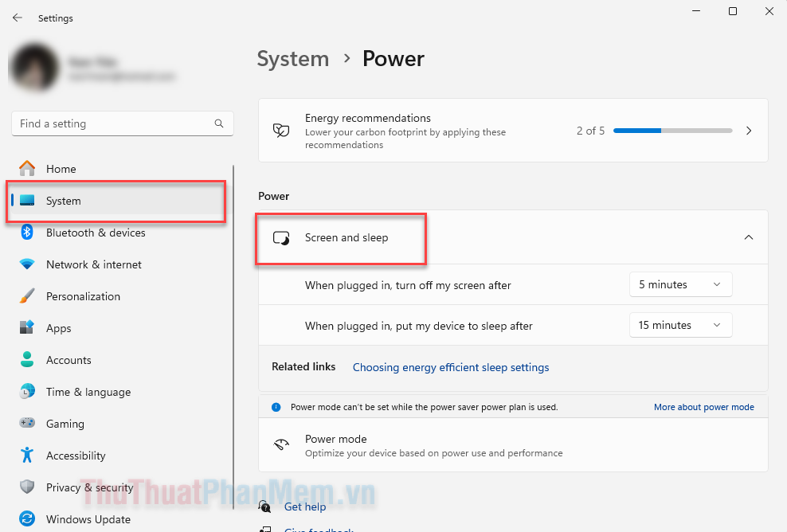The image size is (787, 532).
Task: Open Time & language settings
Action: pyautogui.click(x=27, y=392)
